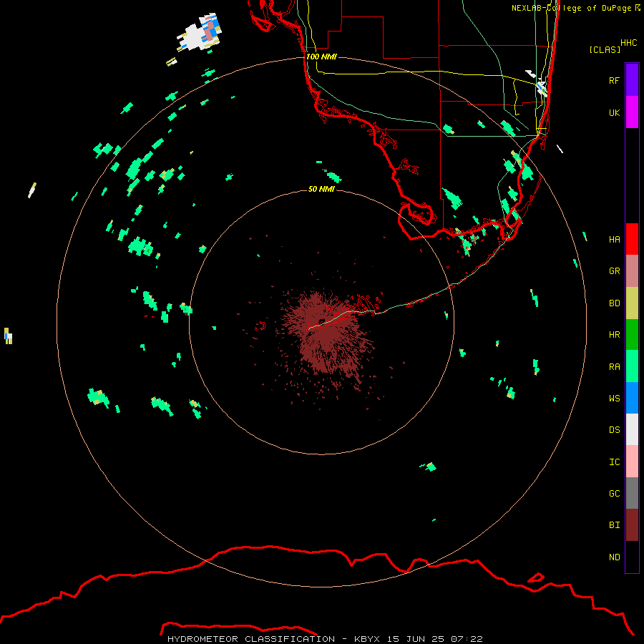
Task: Click the 'RA' legend label text
Action: (614, 367)
